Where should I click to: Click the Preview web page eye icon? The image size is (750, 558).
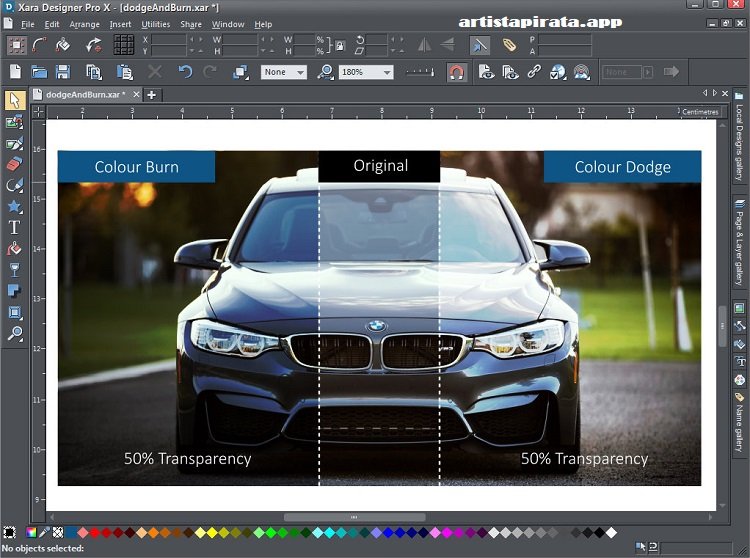tap(486, 72)
